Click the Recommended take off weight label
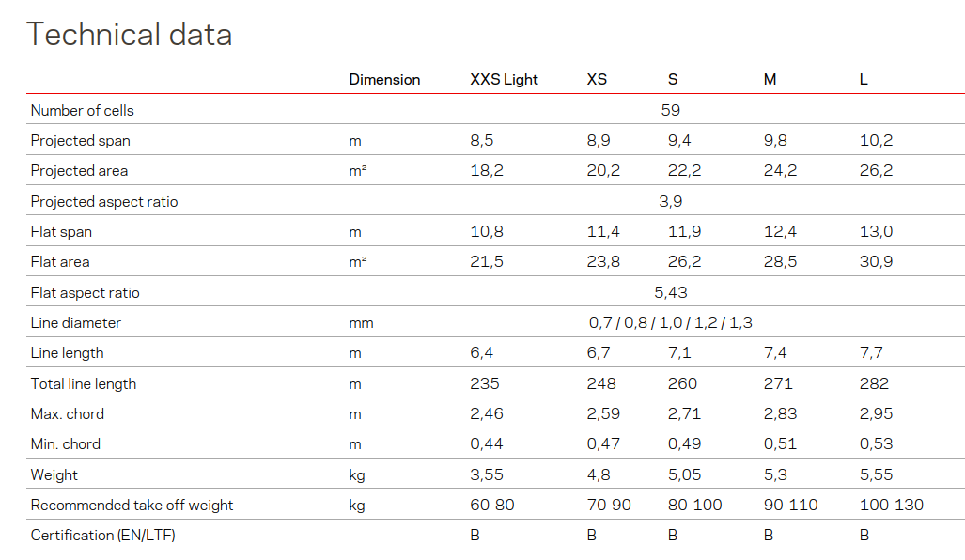965x560 pixels. (132, 506)
